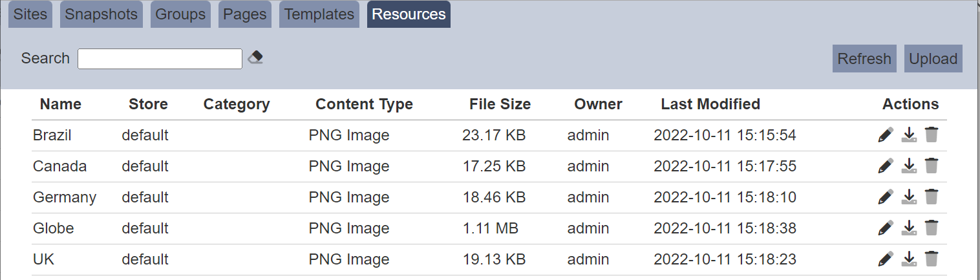Delete the UK resource
Screen dimensions: 980x280
coord(931,259)
